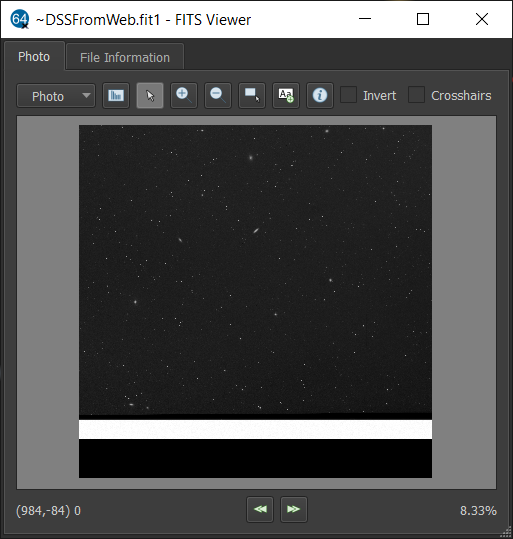513x539 pixels.
Task: Minimize the FITS Viewer window
Action: tap(365, 19)
